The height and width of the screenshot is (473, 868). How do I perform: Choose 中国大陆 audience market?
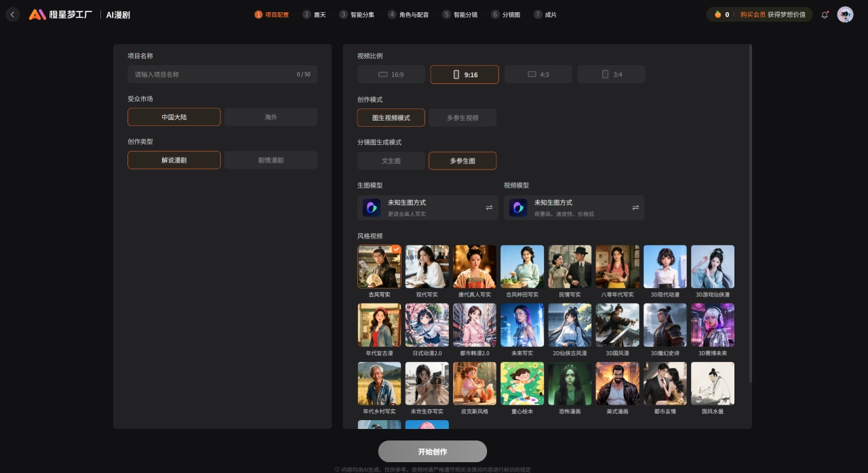(x=174, y=117)
